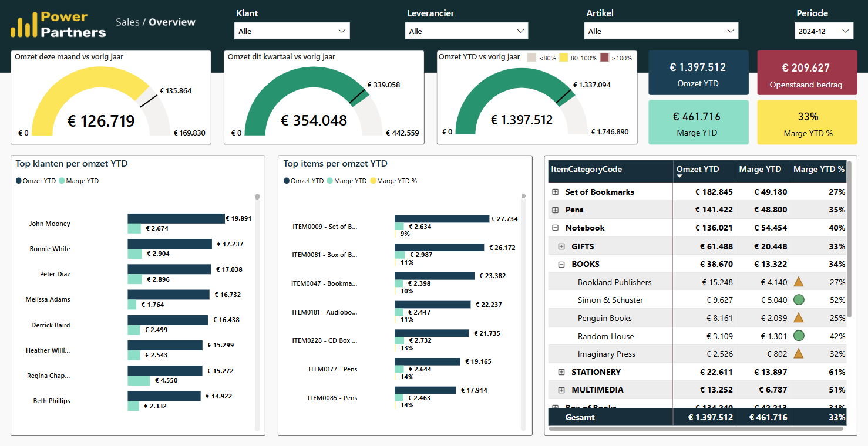Viewport: 868px width, 446px height.
Task: Click the Top klanten chart vertical scrollbar
Action: click(257, 311)
